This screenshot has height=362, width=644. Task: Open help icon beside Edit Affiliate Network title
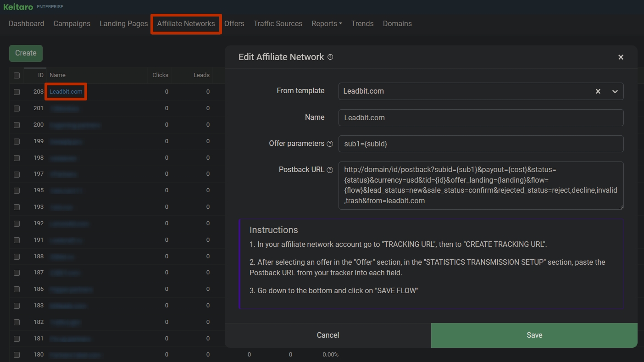[330, 57]
